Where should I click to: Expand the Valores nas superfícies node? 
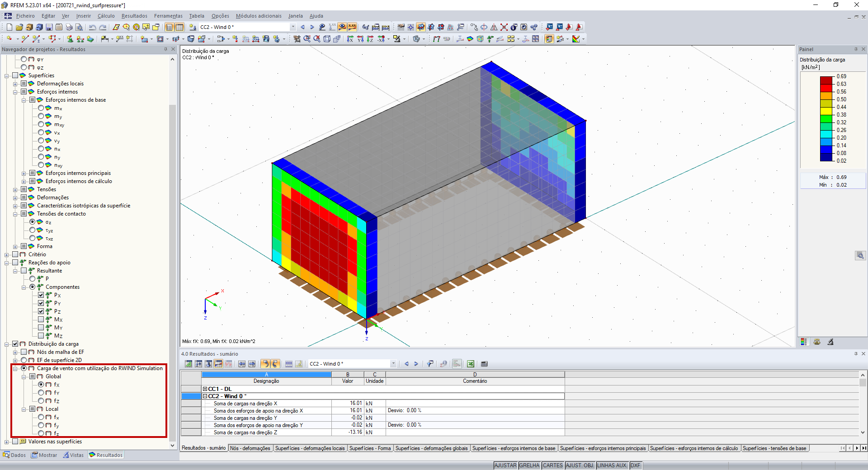(x=6, y=442)
